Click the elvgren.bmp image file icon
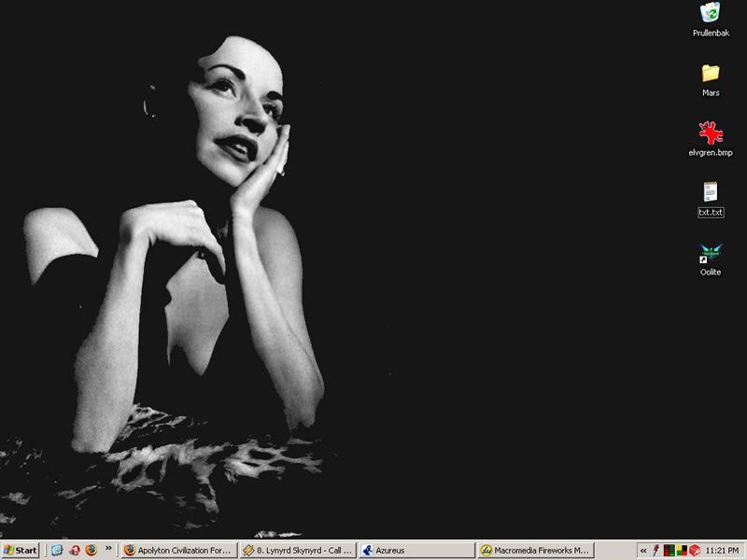The image size is (747, 560). tap(711, 133)
